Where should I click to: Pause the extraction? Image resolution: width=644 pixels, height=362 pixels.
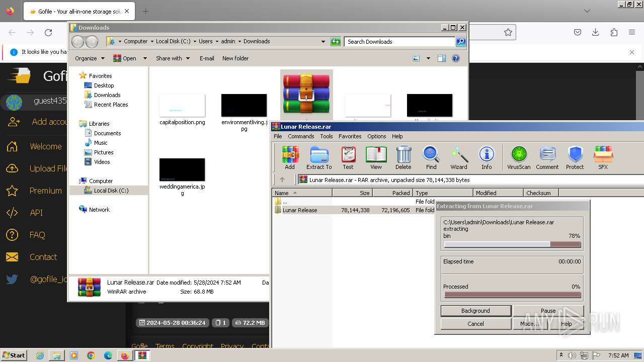pyautogui.click(x=548, y=311)
